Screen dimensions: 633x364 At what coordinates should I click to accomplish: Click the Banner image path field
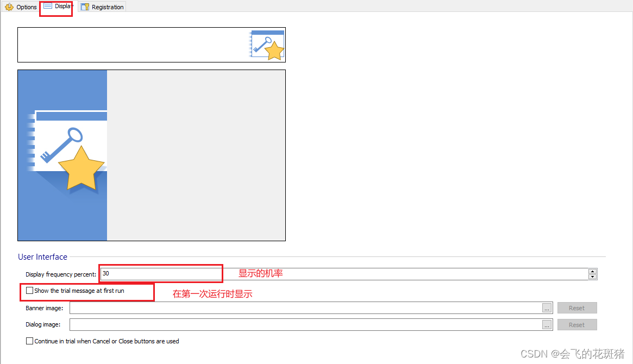click(x=305, y=308)
